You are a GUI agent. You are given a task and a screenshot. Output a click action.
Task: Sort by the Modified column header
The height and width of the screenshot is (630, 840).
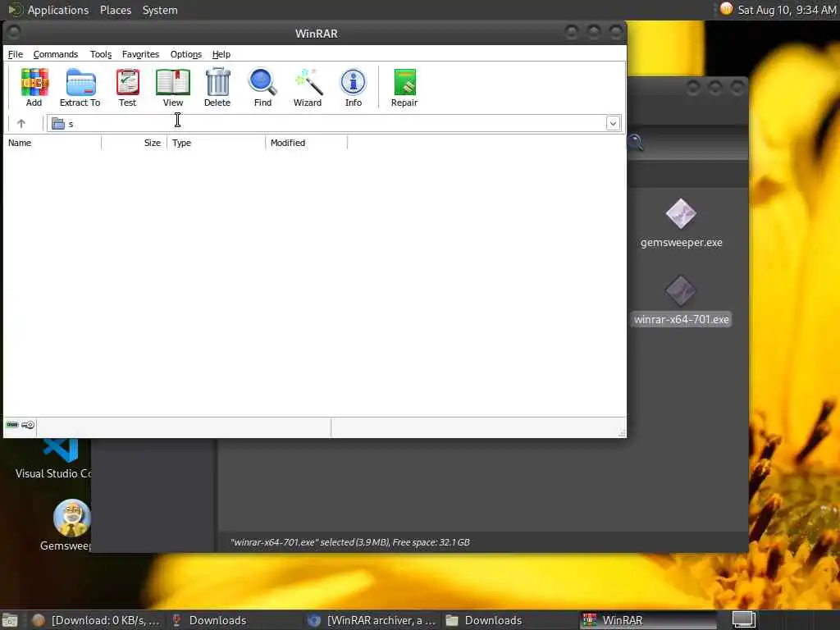307,143
